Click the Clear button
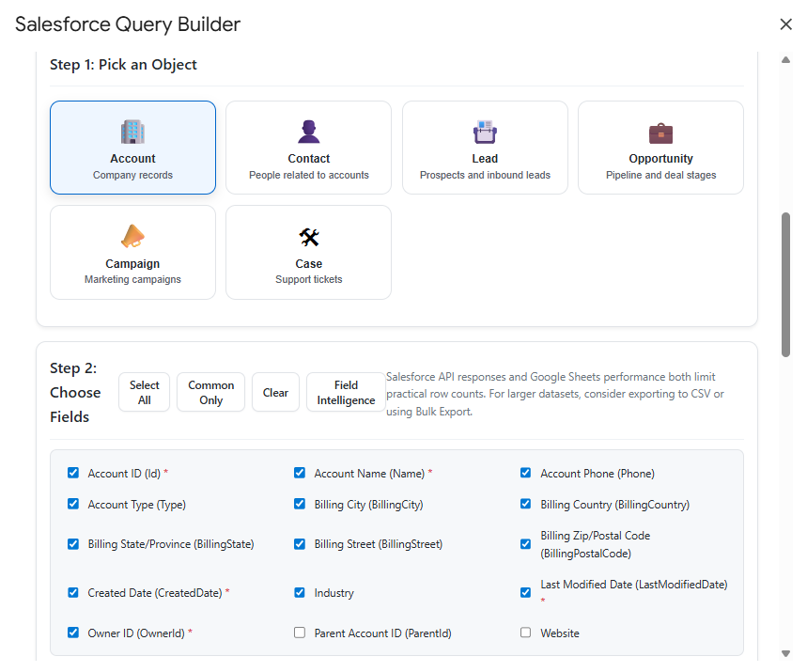The image size is (807, 672). (275, 392)
